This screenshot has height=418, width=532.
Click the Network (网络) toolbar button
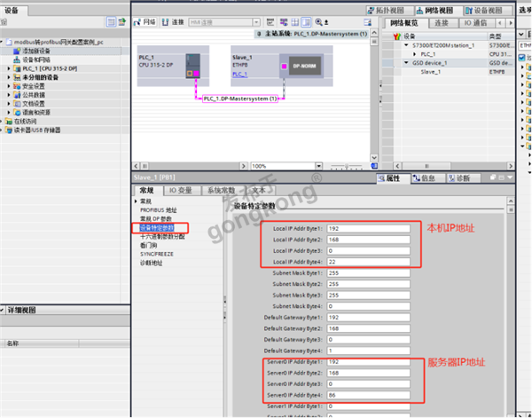pyautogui.click(x=145, y=22)
